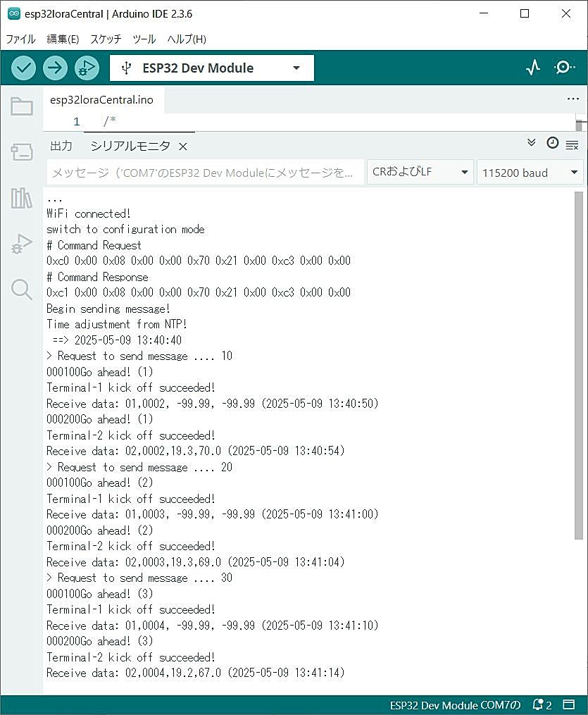Click the USB icon in board selector
588x715 pixels.
pyautogui.click(x=126, y=68)
